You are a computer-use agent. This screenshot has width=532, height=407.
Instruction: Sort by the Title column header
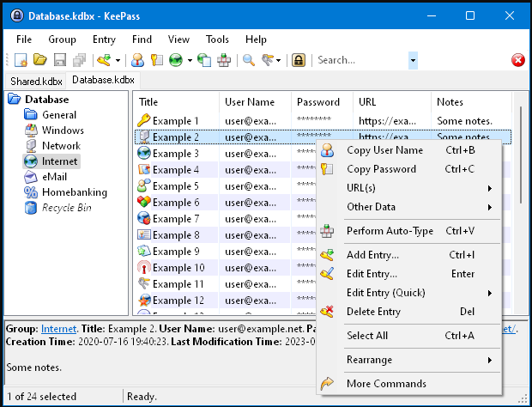tap(177, 102)
